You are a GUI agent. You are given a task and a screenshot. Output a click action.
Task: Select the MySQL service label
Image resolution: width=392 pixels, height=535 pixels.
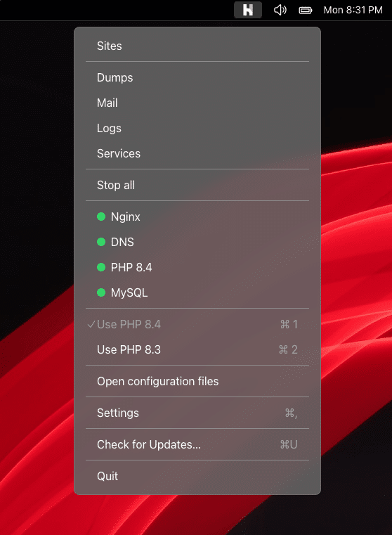pos(129,292)
